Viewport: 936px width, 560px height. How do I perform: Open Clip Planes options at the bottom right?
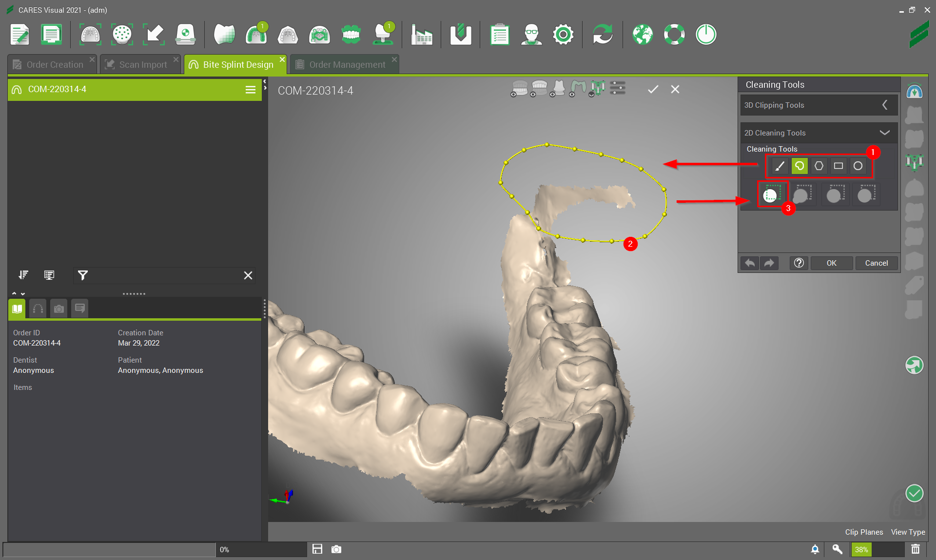pyautogui.click(x=864, y=532)
